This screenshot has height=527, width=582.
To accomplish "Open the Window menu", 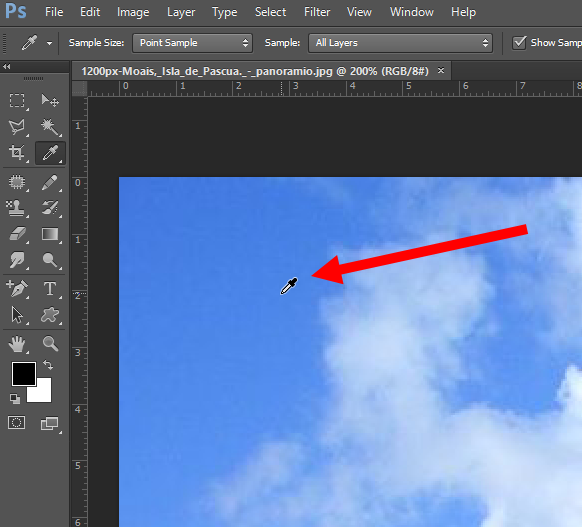I will pyautogui.click(x=412, y=12).
